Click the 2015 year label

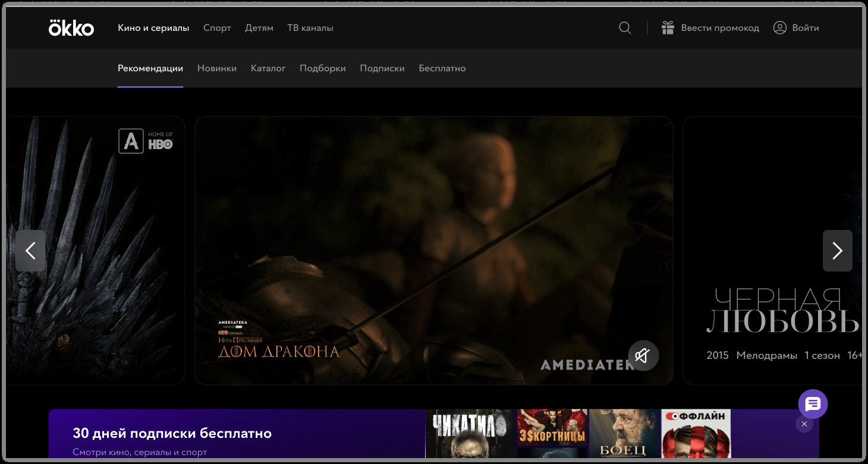(x=718, y=355)
